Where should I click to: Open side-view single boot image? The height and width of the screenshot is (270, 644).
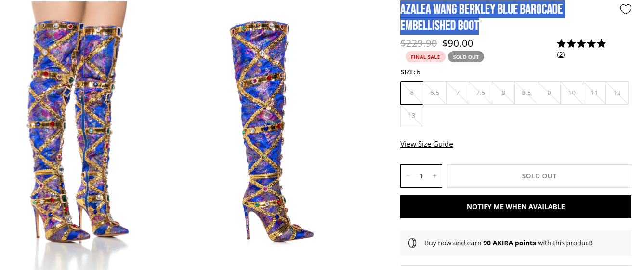272,130
